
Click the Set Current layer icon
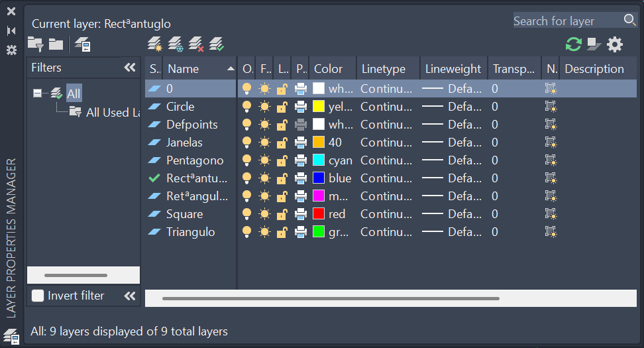coord(217,44)
